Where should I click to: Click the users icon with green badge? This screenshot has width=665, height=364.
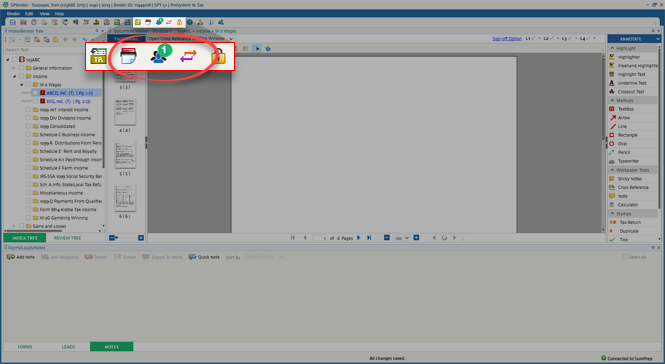click(x=159, y=22)
